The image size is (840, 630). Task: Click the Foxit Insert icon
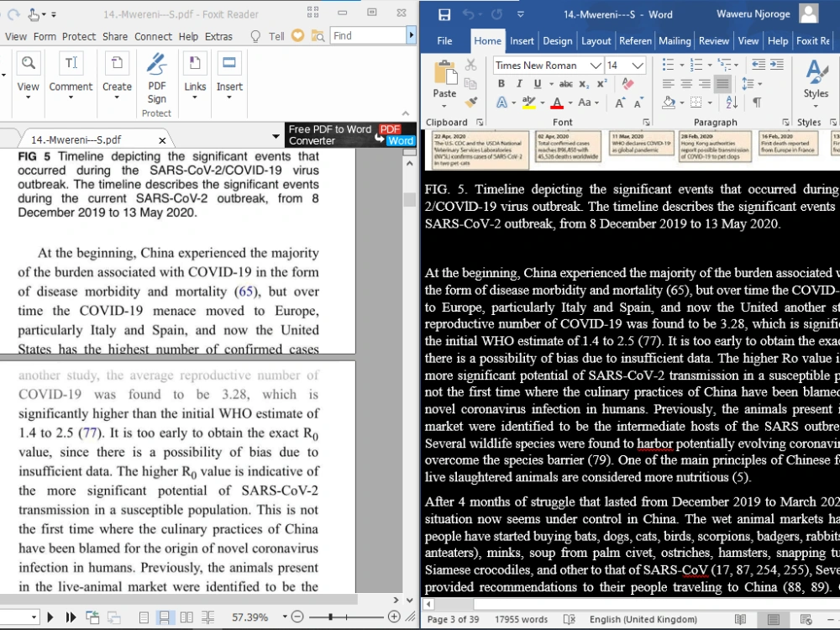tap(229, 63)
